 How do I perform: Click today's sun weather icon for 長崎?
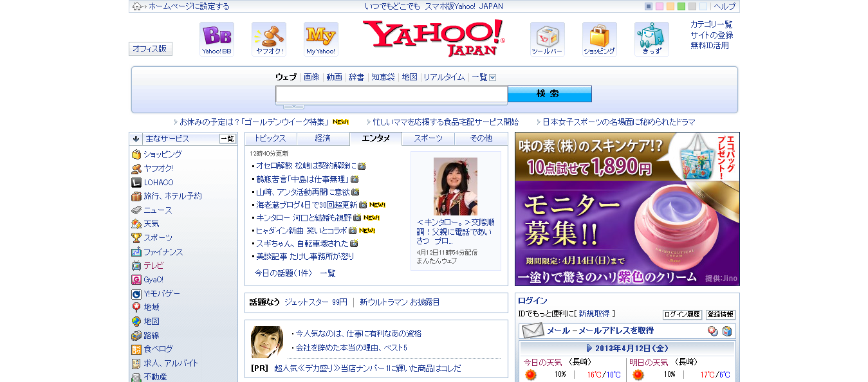point(531,375)
